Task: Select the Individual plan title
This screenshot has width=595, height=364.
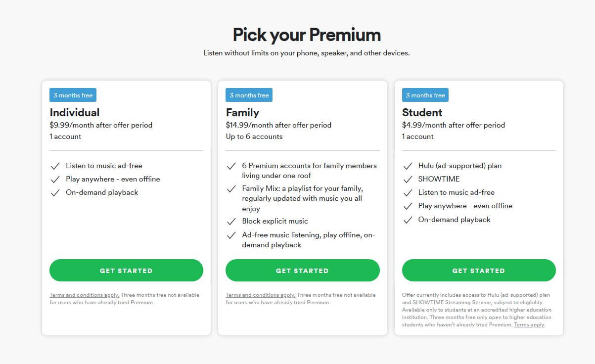Action: (74, 112)
